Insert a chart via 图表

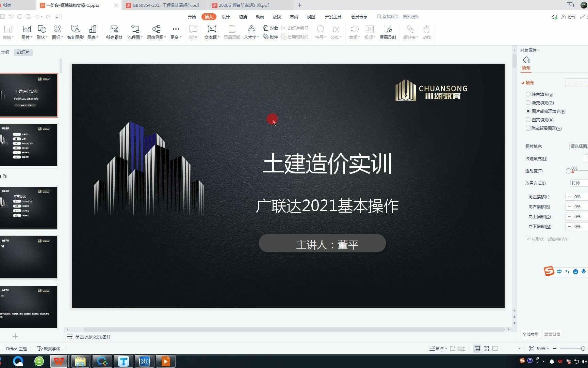click(93, 32)
